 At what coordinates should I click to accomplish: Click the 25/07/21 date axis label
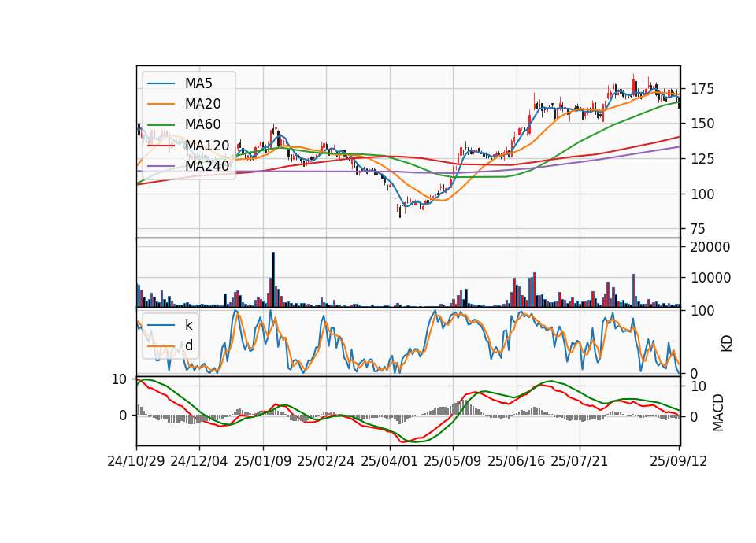(580, 461)
